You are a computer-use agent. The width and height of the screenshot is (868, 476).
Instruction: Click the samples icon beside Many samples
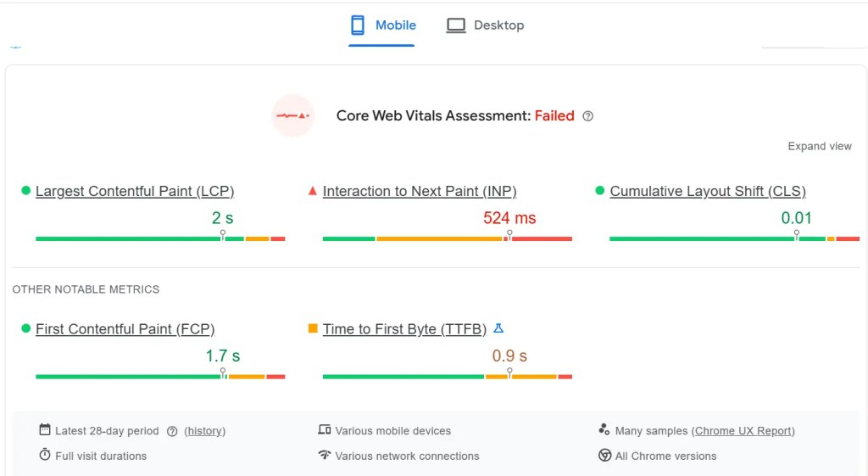(x=604, y=430)
